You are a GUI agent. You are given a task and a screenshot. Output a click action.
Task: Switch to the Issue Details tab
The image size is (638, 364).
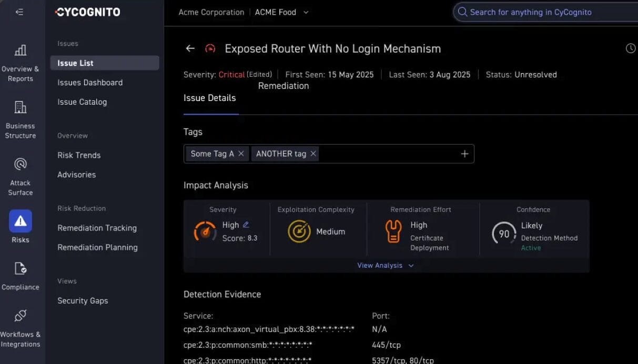(x=209, y=98)
